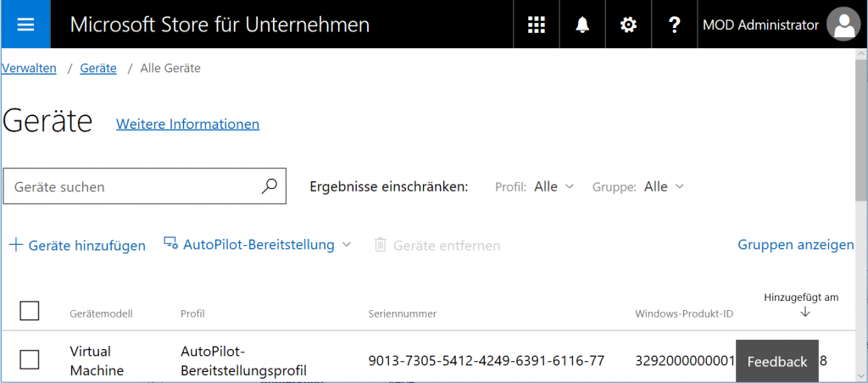Click Seriennummer column header
The width and height of the screenshot is (868, 383).
(403, 314)
